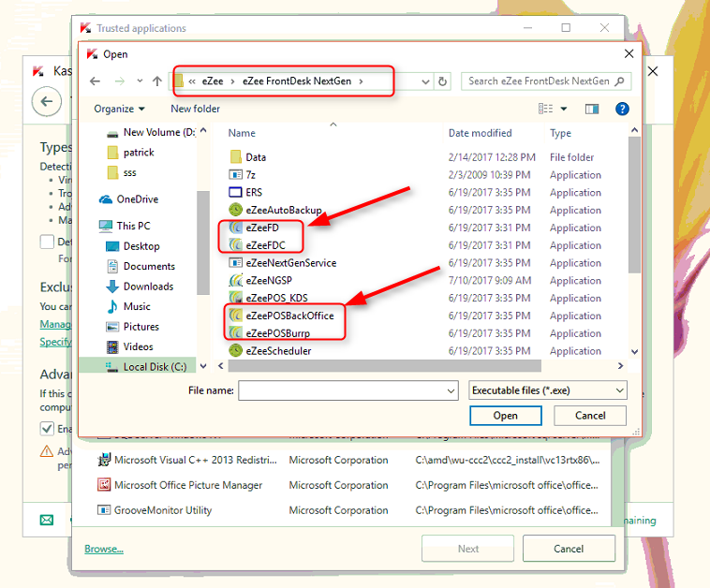Click Cancel in the Open dialog
This screenshot has width=710, height=588.
[x=590, y=416]
